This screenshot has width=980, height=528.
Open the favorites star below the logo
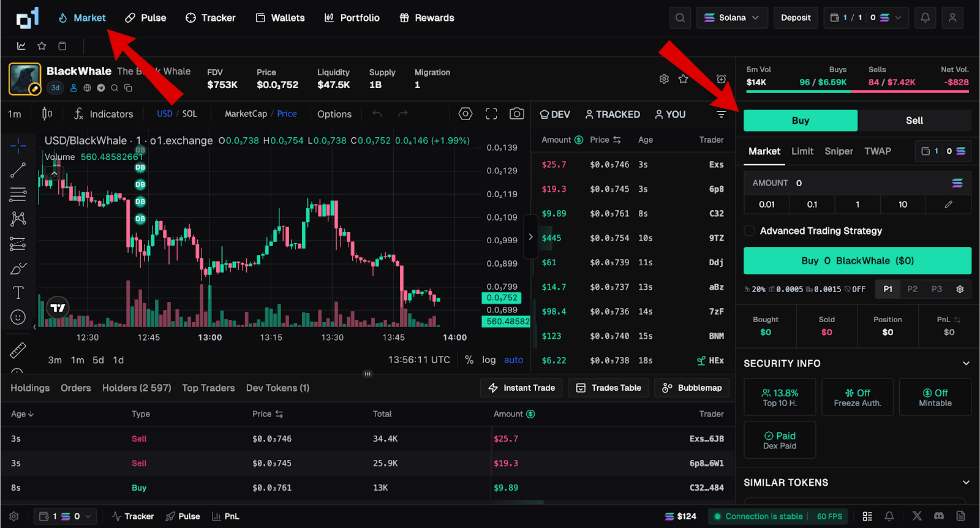[42, 46]
